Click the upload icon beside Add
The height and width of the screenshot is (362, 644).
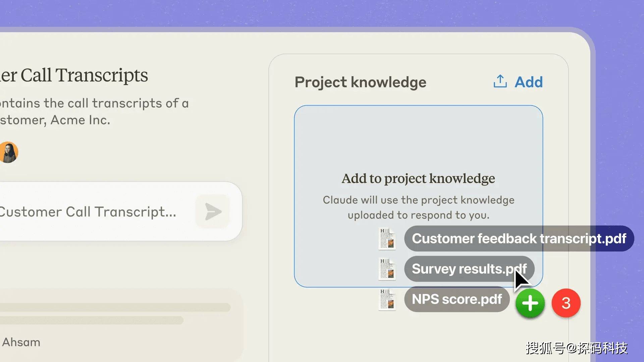tap(500, 81)
